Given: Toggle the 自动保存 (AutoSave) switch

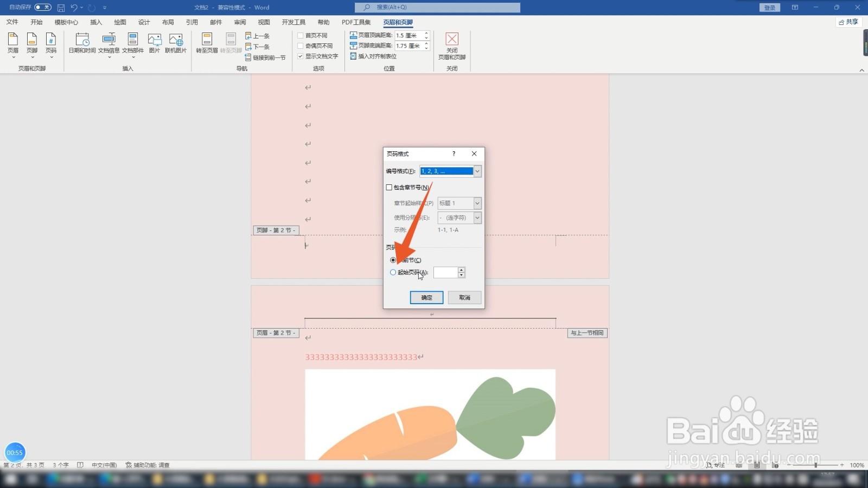Looking at the screenshot, I should point(42,8).
